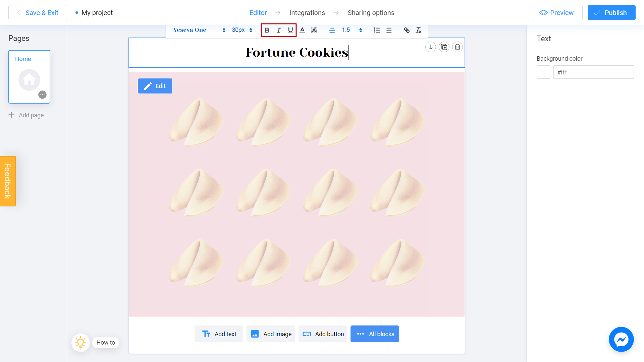Click the Underline formatting icon

(290, 30)
